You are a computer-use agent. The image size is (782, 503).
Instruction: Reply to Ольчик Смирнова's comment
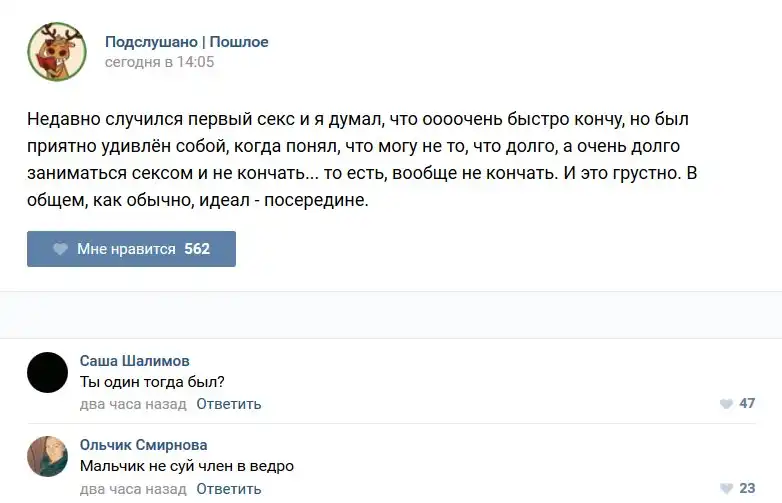point(228,489)
